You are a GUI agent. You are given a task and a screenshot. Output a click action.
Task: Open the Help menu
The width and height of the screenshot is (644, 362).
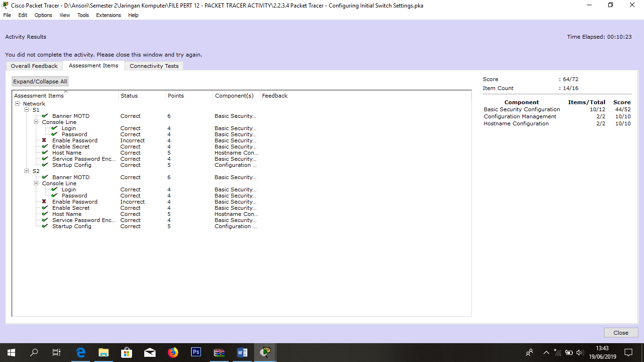coord(133,15)
